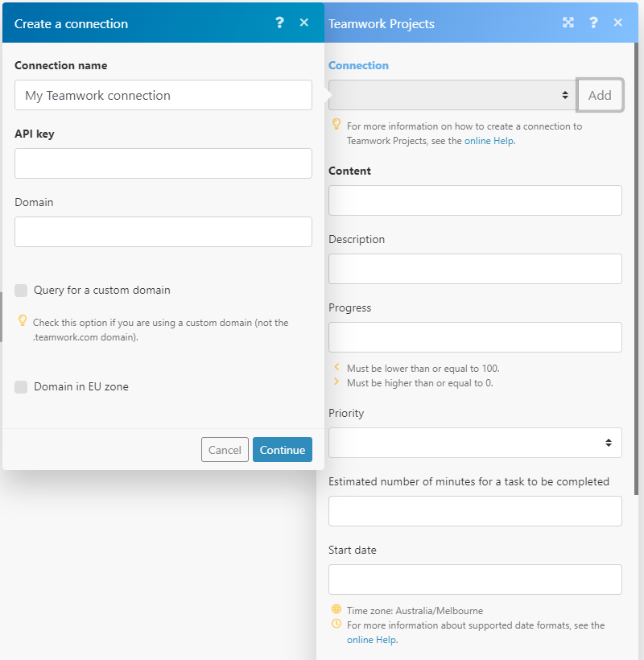Click the 'Must be lower than or equal to 100.' hint
The height and width of the screenshot is (660, 644).
tap(423, 369)
